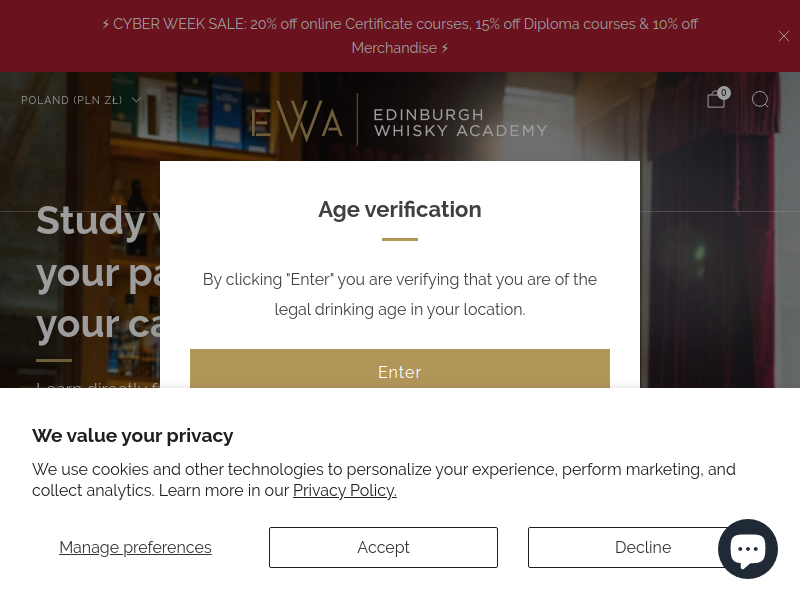Click the legal drinking age notice text
800x600 pixels.
[x=399, y=294]
